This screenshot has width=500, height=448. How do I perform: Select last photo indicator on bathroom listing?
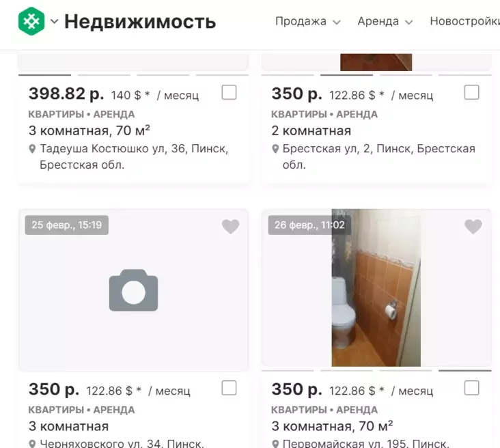[465, 371]
